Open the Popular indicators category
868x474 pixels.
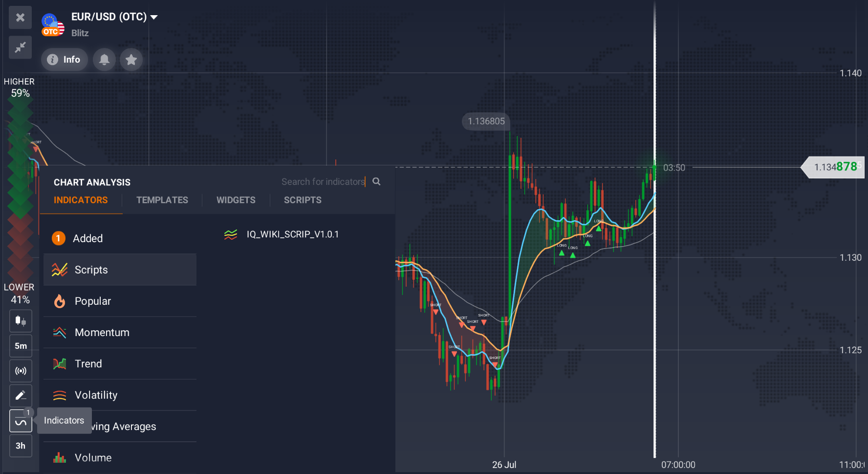click(x=120, y=301)
